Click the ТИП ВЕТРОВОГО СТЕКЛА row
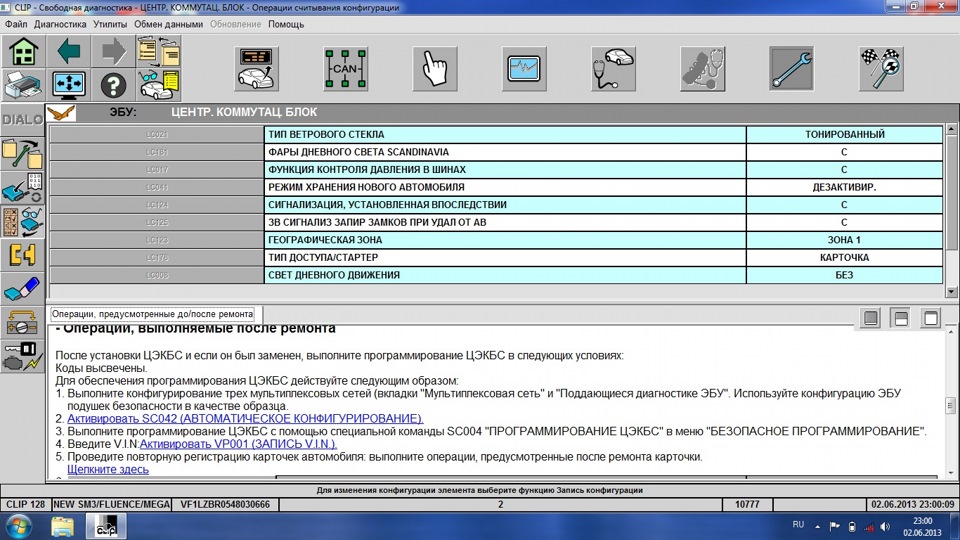Viewport: 960px width, 540px height. pos(496,135)
